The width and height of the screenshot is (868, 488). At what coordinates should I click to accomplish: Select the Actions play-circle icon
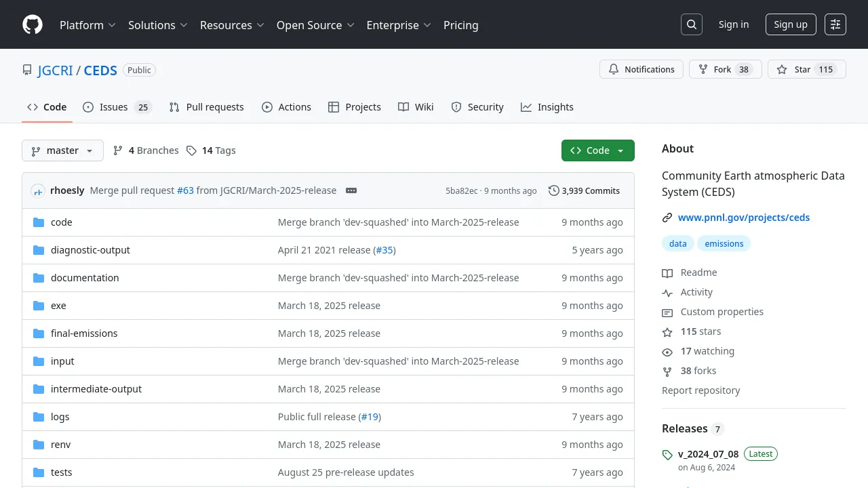click(x=267, y=107)
